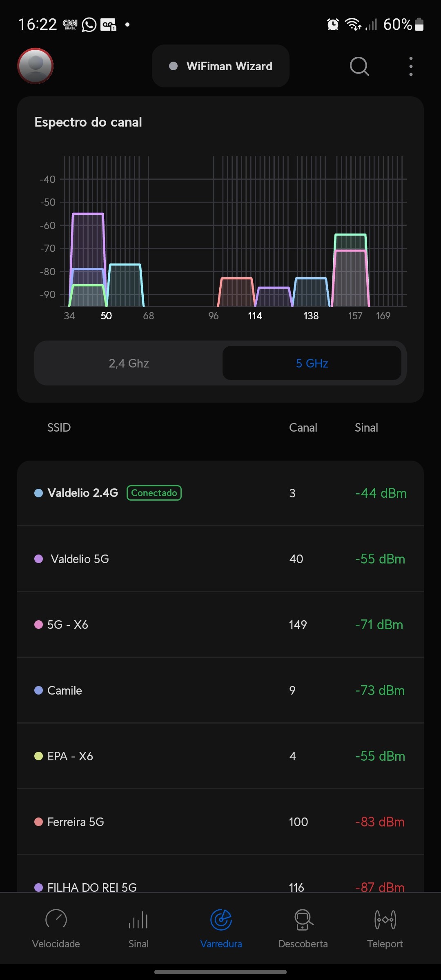Tap the WiFiman Wizard button
This screenshot has height=980, width=441.
[220, 66]
